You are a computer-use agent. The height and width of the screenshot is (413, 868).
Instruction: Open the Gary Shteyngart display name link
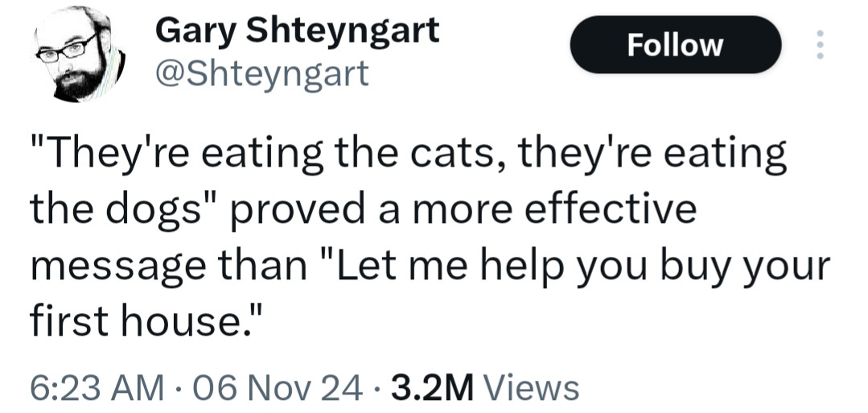[298, 31]
